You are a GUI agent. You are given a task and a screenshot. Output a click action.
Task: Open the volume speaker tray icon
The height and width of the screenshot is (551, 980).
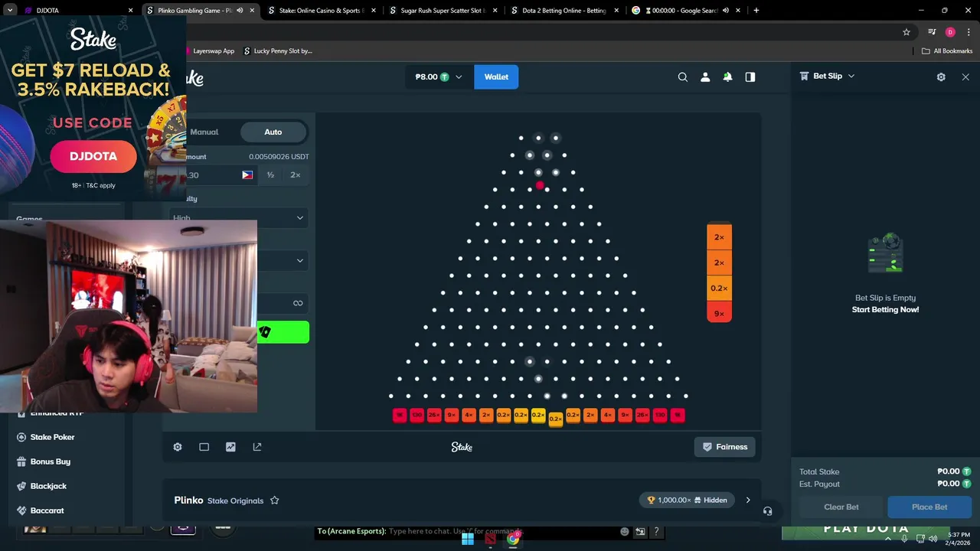(933, 539)
